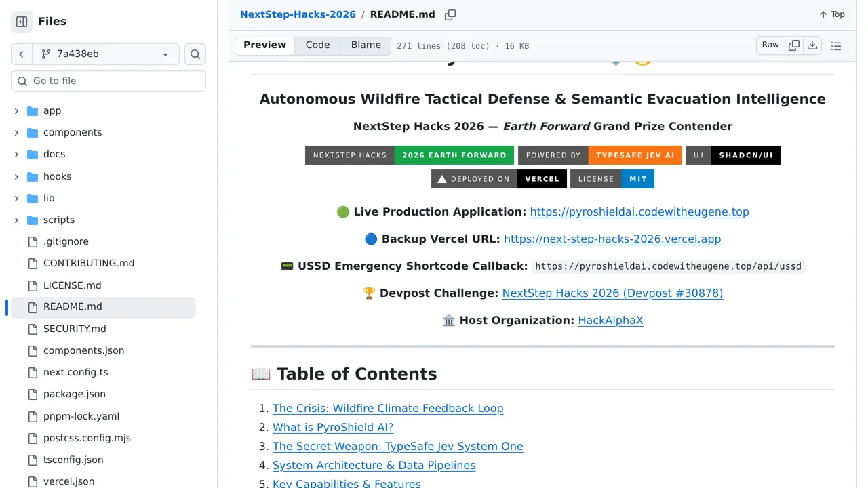This screenshot has width=868, height=488.
Task: Click the scripts folder icon
Action: click(33, 220)
